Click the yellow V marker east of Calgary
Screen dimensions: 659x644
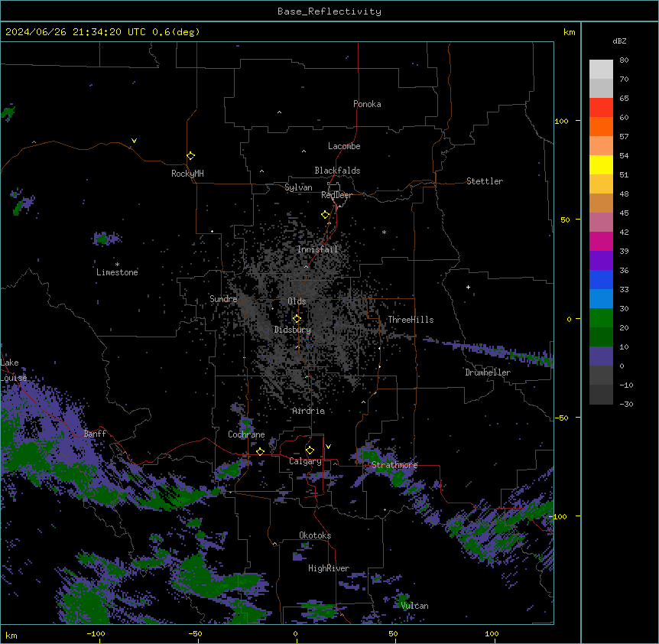tap(328, 447)
